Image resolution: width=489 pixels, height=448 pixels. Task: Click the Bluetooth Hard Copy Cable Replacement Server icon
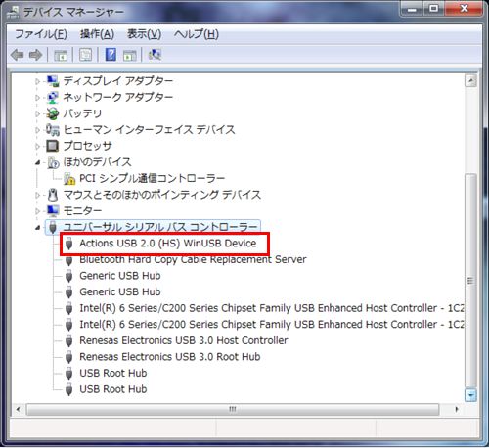coord(68,260)
